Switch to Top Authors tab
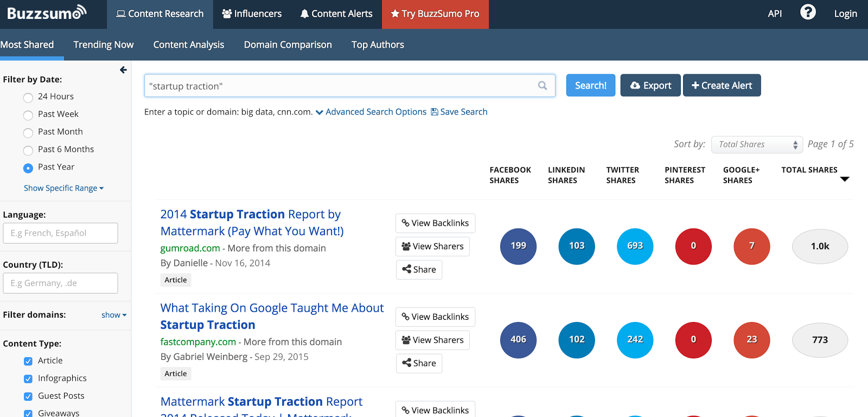Image resolution: width=868 pixels, height=417 pixels. tap(378, 45)
